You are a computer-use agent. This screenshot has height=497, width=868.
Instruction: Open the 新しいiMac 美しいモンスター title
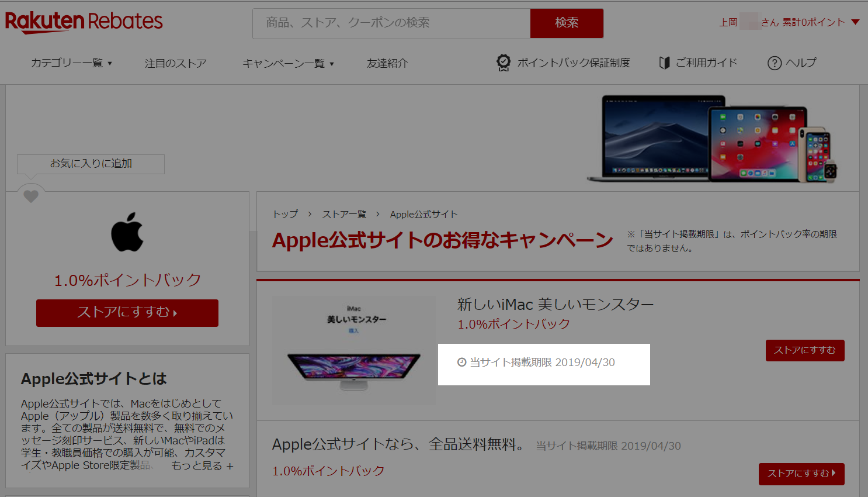point(555,305)
